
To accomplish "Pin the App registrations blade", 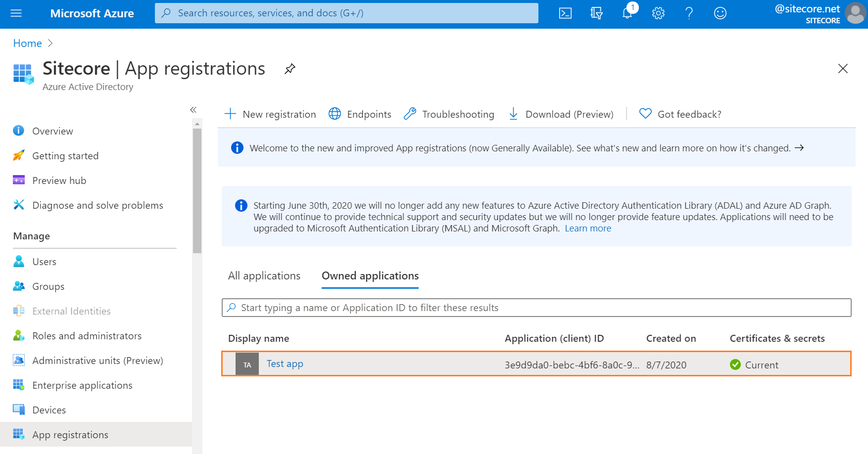I will [290, 69].
